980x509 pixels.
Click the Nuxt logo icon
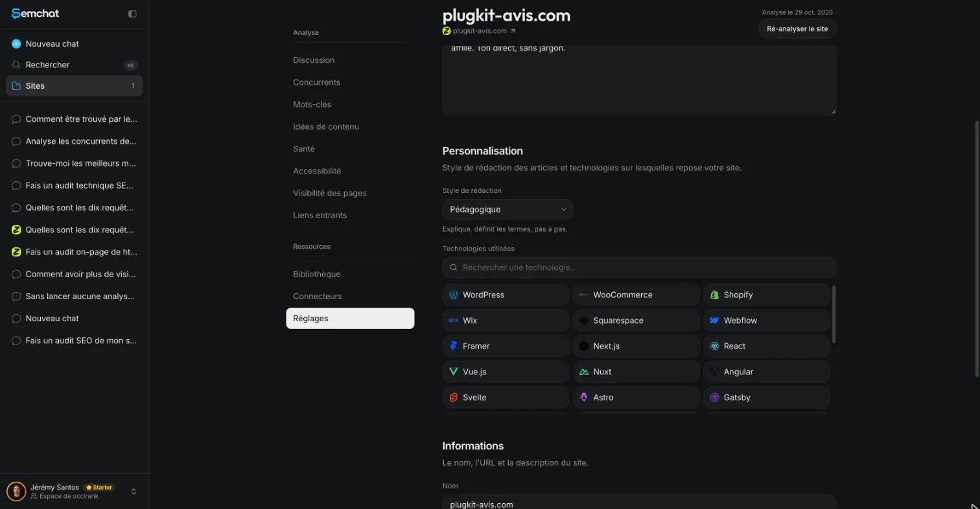point(583,372)
